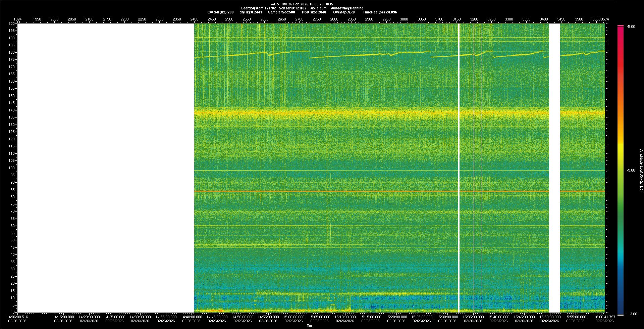Viewport: 644px width, 329px height.
Task: Click the Amplitude axis label beside the color bar
Action: pyautogui.click(x=641, y=171)
